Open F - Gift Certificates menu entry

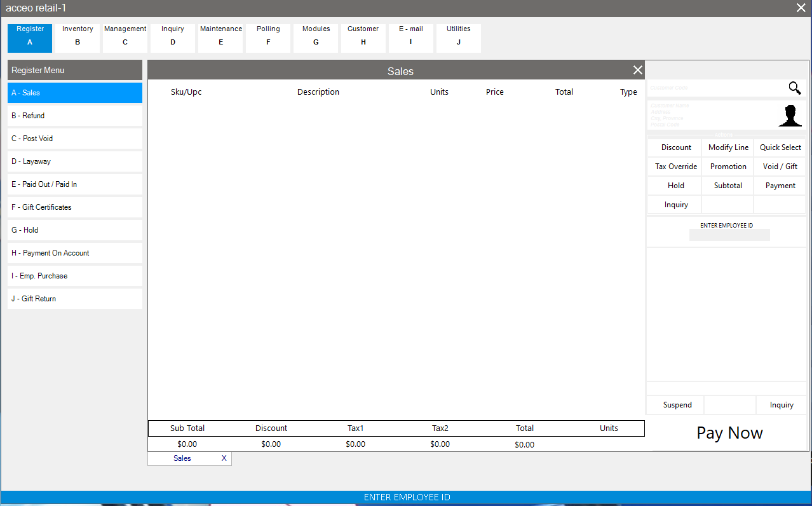(75, 207)
